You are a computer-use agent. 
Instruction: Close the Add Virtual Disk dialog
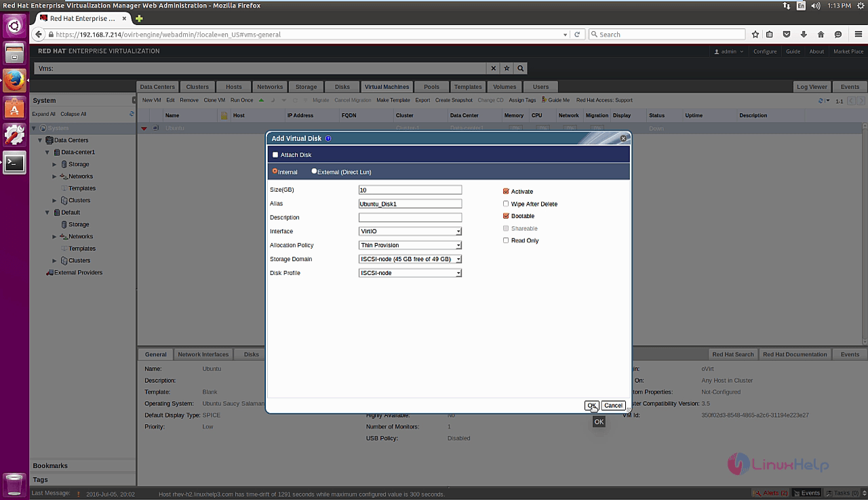point(623,138)
